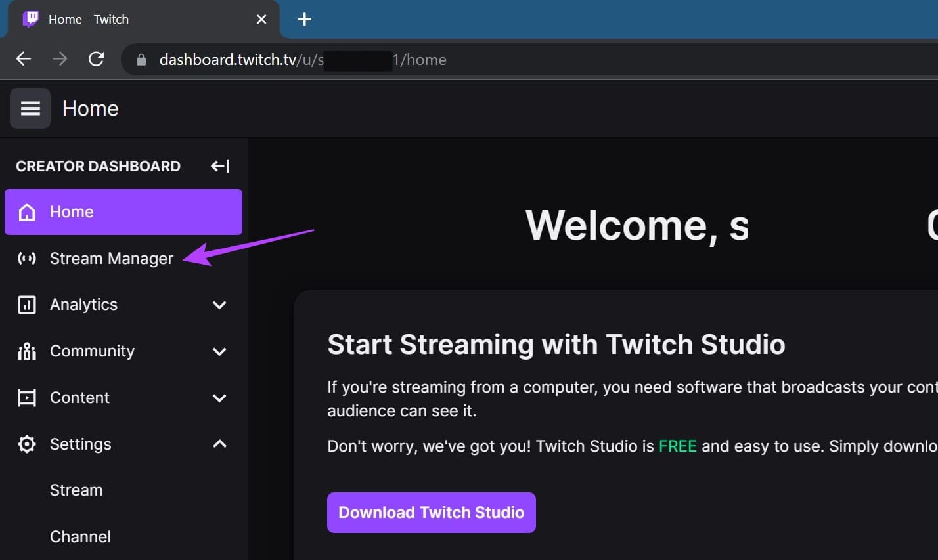Close the Home - Twitch tab
This screenshot has height=560, width=938.
[261, 19]
